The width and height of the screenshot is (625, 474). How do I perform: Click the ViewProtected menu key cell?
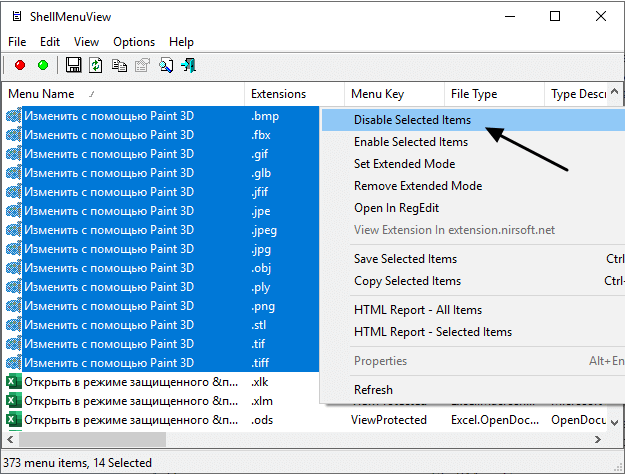coord(389,420)
